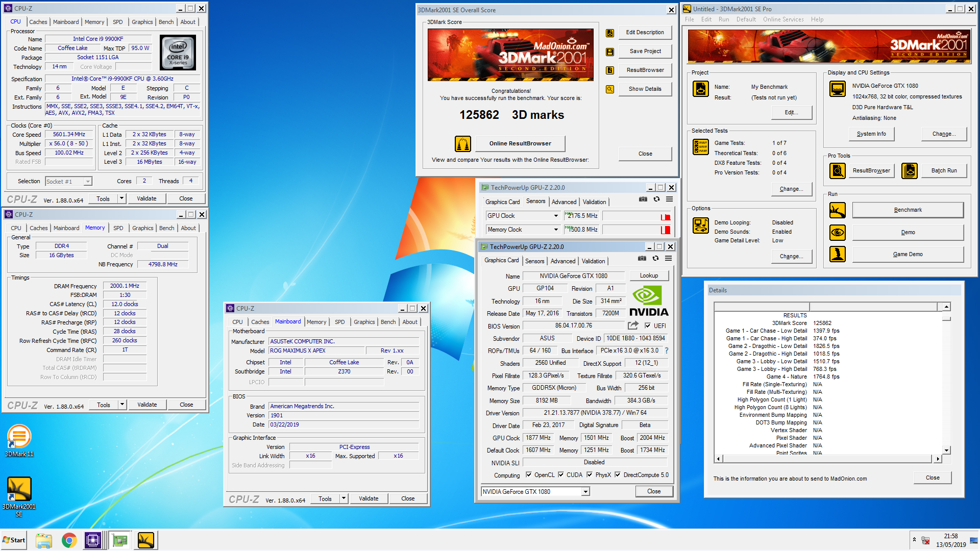
Task: Click the Demo eye icon
Action: [x=838, y=233]
